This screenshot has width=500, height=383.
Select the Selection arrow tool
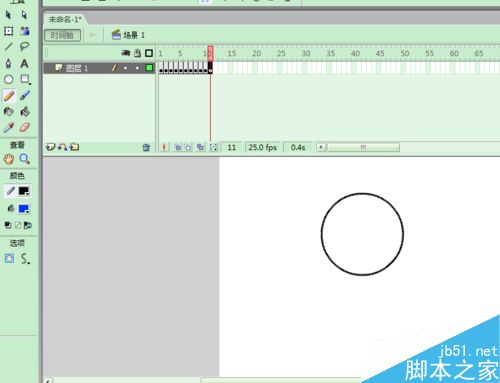coord(8,15)
